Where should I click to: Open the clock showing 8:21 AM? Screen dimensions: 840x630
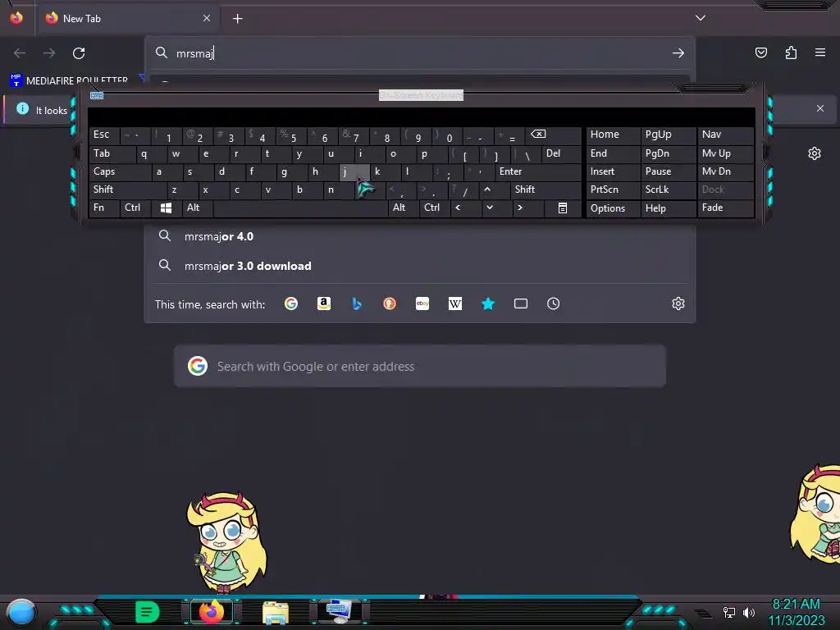pyautogui.click(x=796, y=612)
